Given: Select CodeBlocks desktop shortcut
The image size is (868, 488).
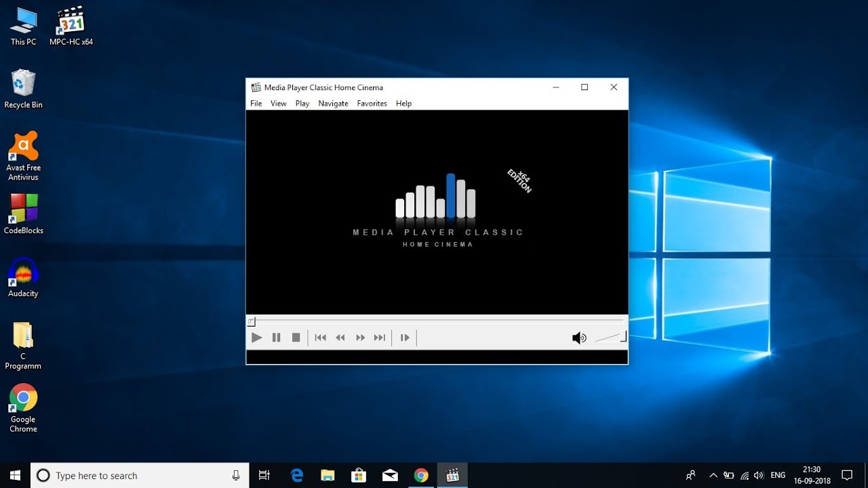Looking at the screenshot, I should (x=24, y=215).
